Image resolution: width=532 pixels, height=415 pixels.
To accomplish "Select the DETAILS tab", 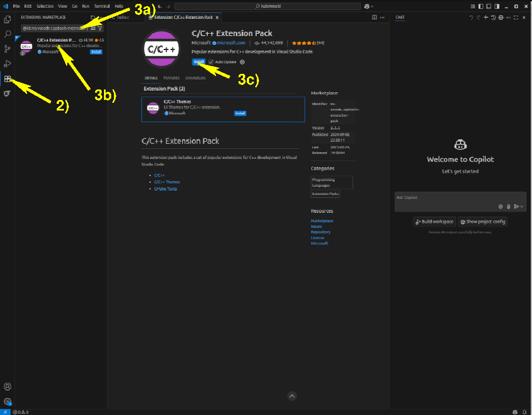I will click(151, 78).
